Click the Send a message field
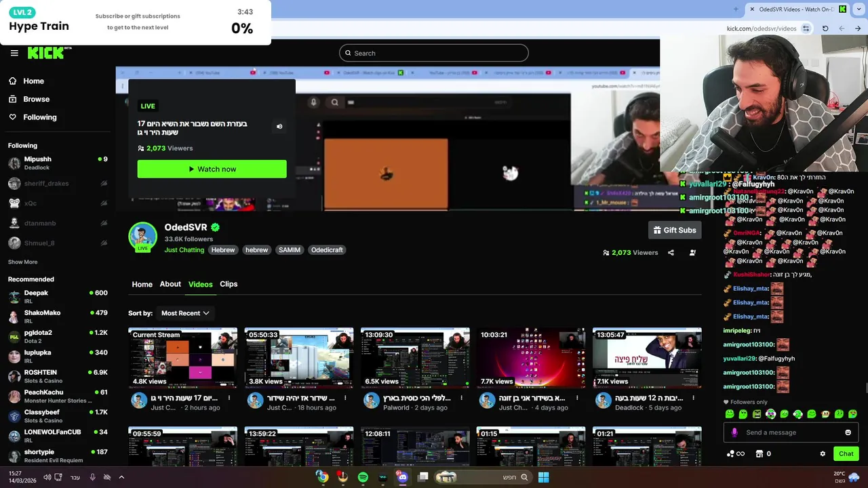 791,432
